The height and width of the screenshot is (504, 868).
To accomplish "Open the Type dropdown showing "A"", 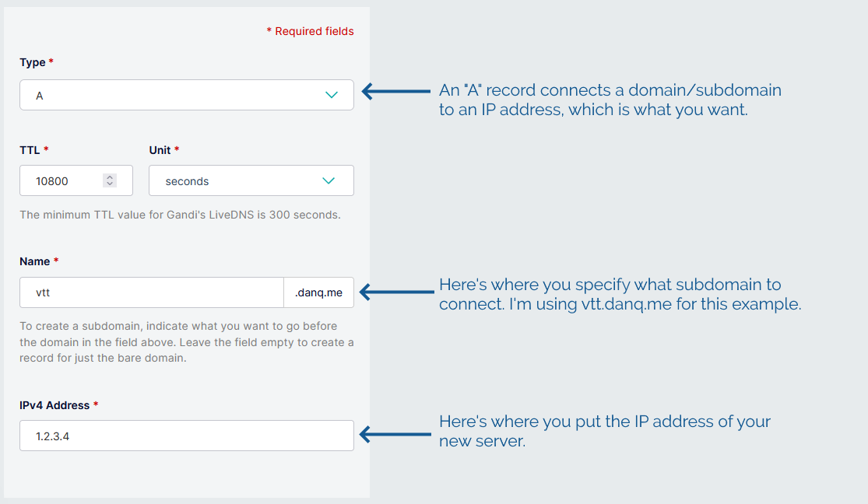I will click(x=171, y=95).
